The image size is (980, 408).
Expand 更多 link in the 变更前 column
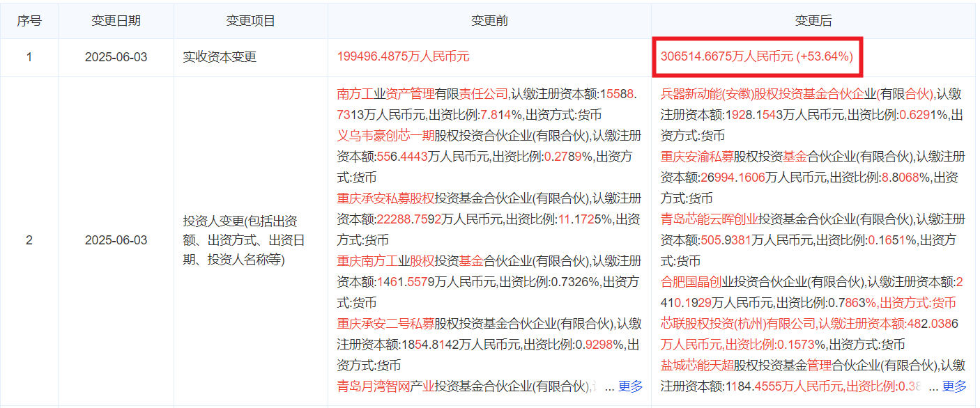[630, 386]
